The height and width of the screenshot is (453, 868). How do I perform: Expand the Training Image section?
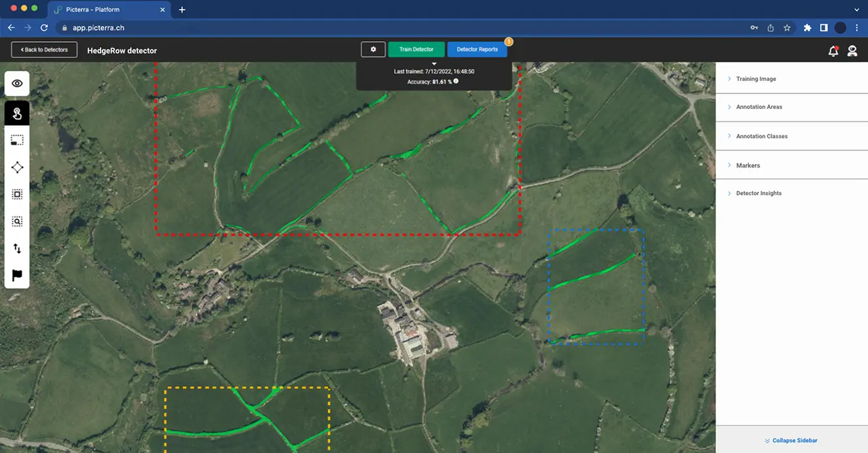tap(756, 79)
